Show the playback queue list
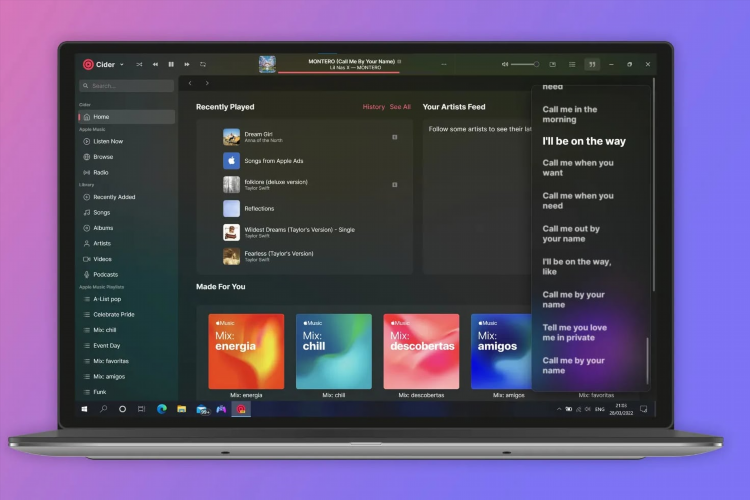Viewport: 750px width, 500px height. [x=572, y=65]
